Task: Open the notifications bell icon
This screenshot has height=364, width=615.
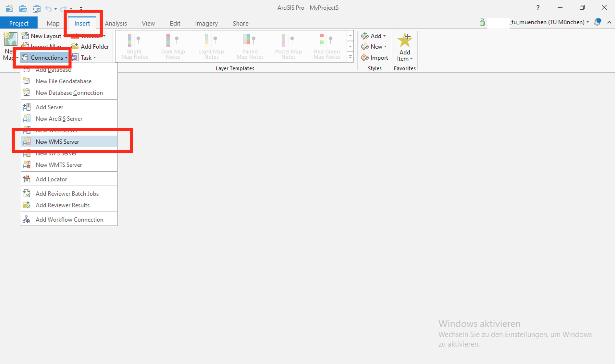Action: (597, 22)
